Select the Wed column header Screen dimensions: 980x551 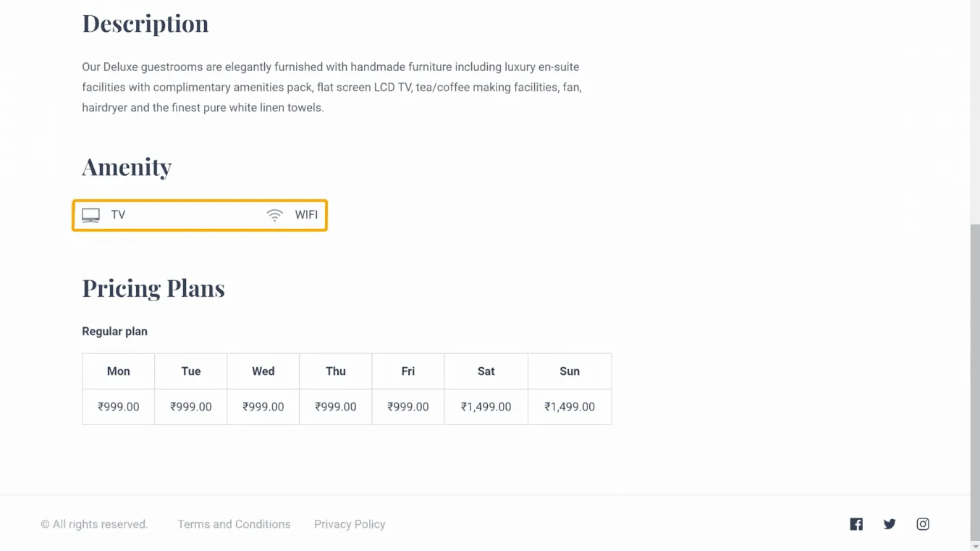[x=263, y=371]
